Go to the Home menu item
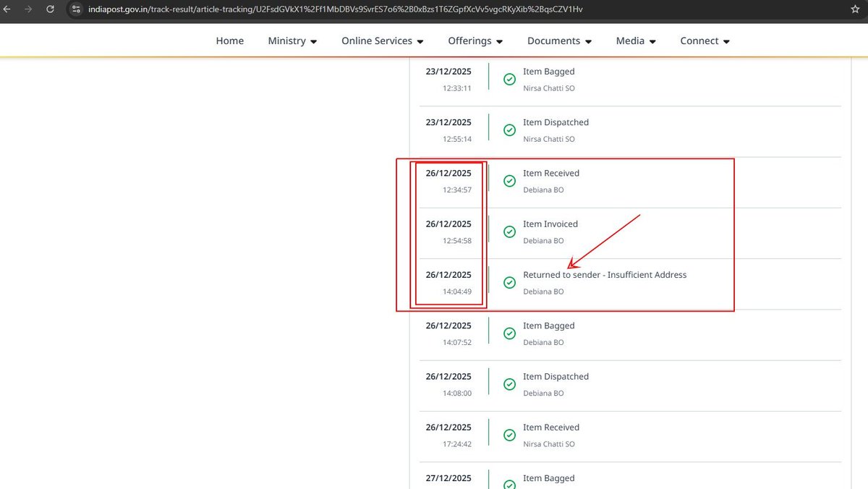This screenshot has height=489, width=868. point(230,41)
